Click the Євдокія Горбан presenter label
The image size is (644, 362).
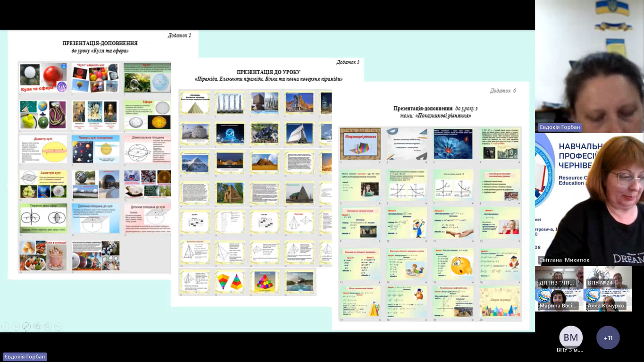pos(25,357)
